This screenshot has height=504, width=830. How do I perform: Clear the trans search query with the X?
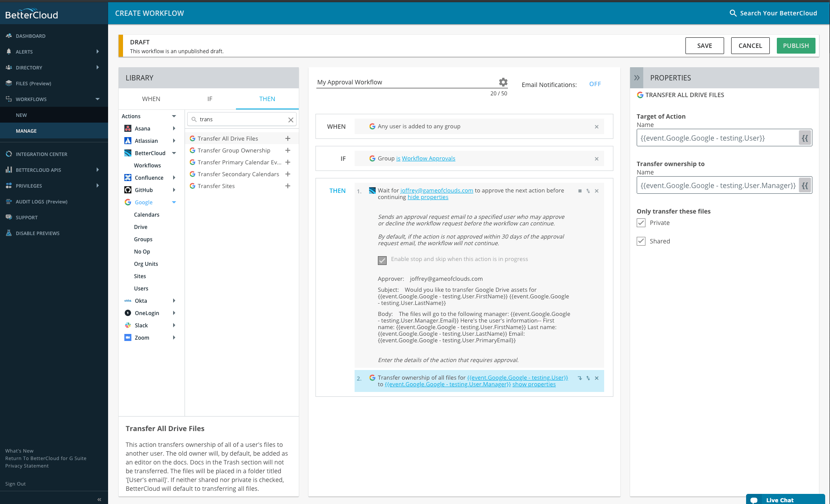(x=290, y=119)
